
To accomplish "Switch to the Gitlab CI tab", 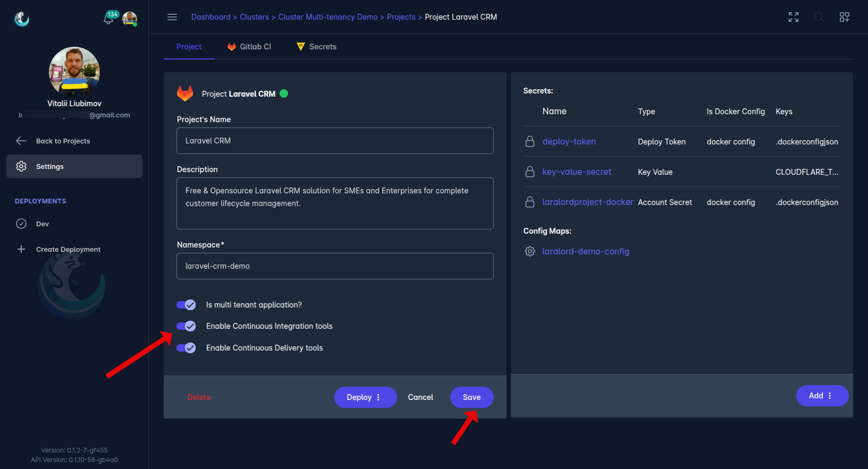I will pos(249,47).
